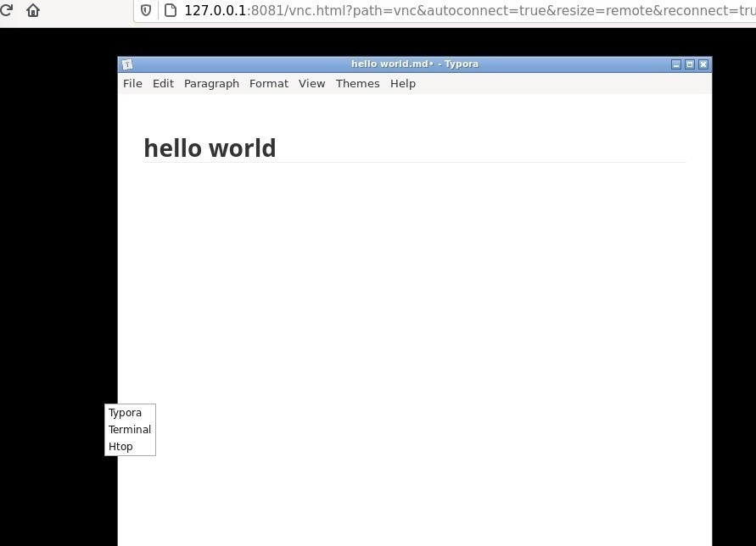Open the File menu in Typora

[x=132, y=83]
